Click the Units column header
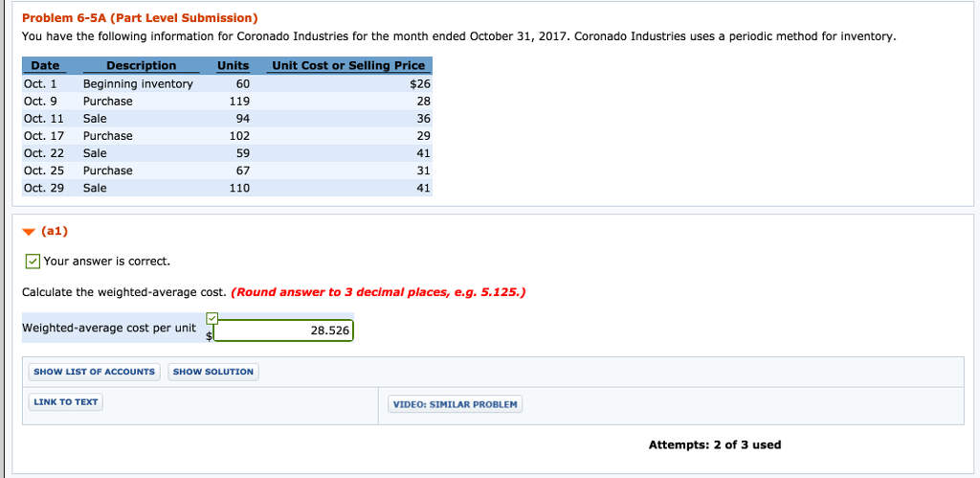Image resolution: width=980 pixels, height=478 pixels. click(233, 65)
